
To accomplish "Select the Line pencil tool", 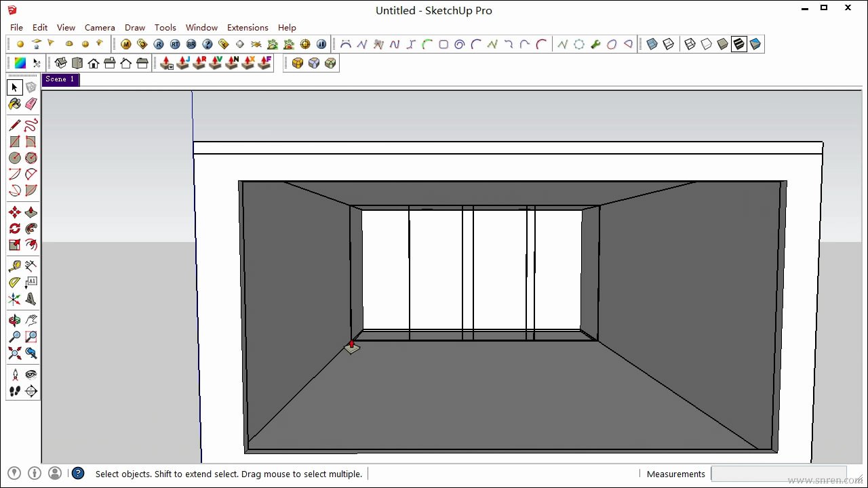I will [x=14, y=125].
